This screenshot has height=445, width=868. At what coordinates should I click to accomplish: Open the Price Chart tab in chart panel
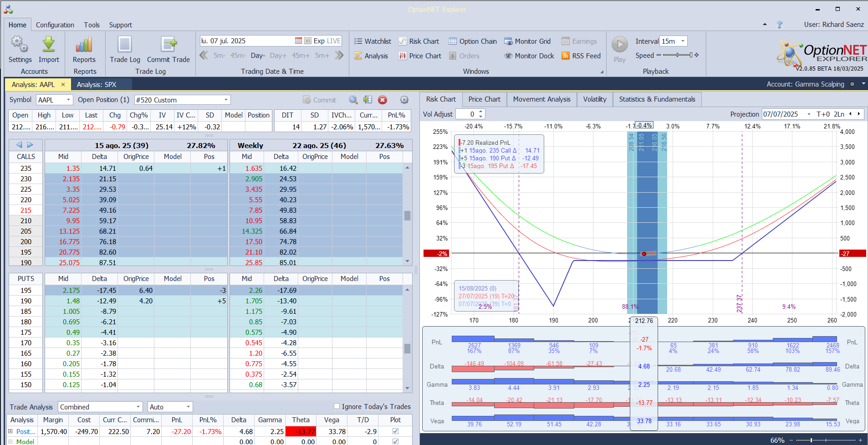click(484, 99)
